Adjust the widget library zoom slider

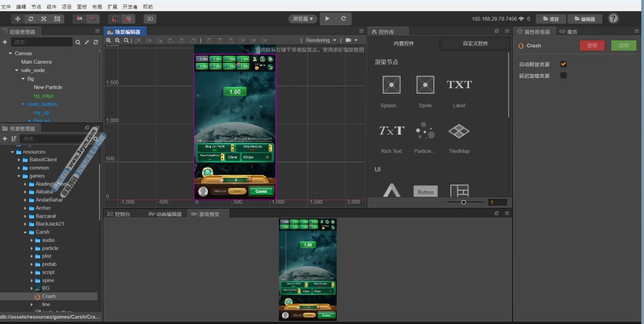coord(463,202)
